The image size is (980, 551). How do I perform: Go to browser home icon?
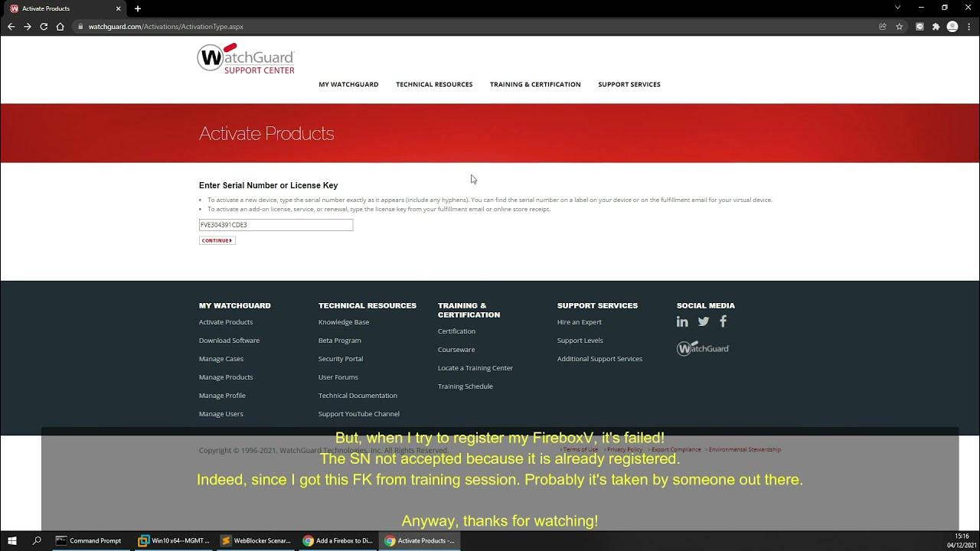(60, 26)
